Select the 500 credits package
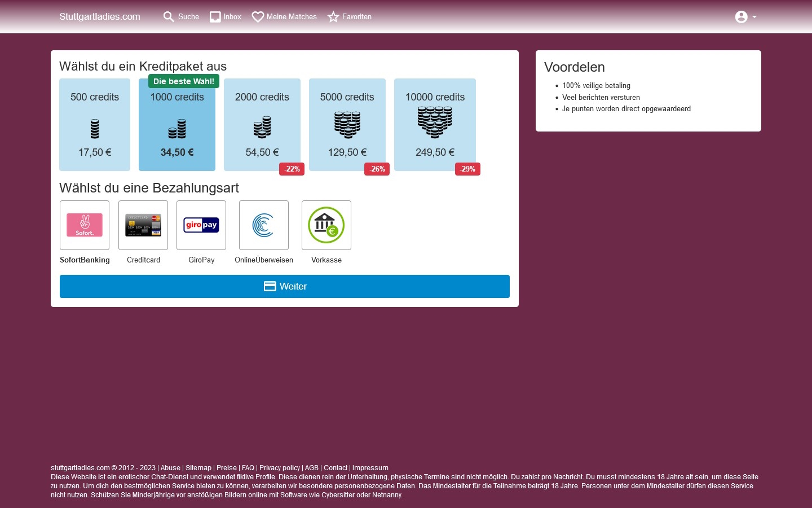This screenshot has height=508, width=812. click(x=95, y=125)
